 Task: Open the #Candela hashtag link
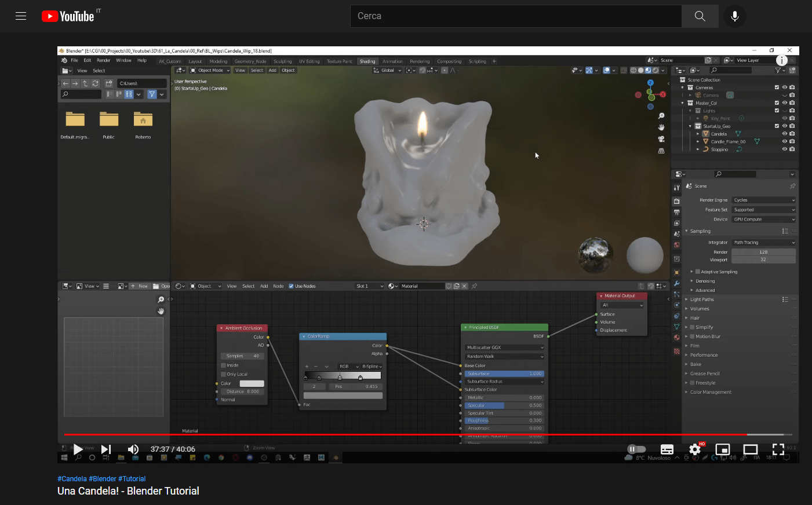(72, 479)
